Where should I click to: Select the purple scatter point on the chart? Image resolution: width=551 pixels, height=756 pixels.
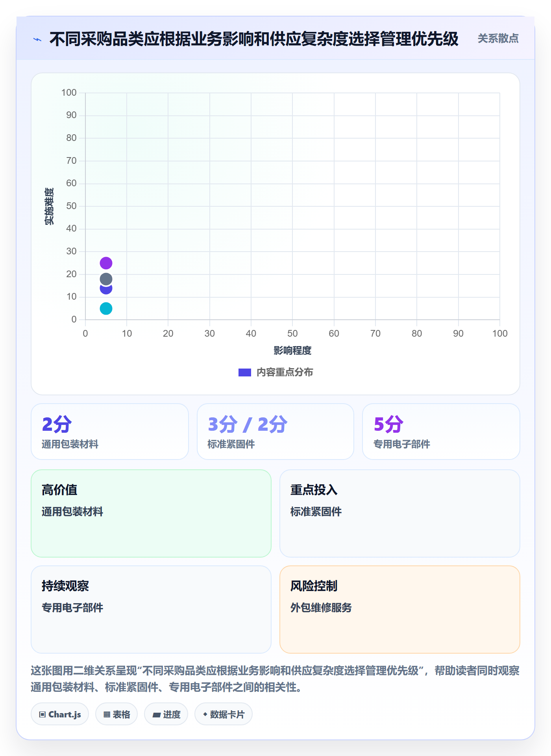(x=106, y=263)
